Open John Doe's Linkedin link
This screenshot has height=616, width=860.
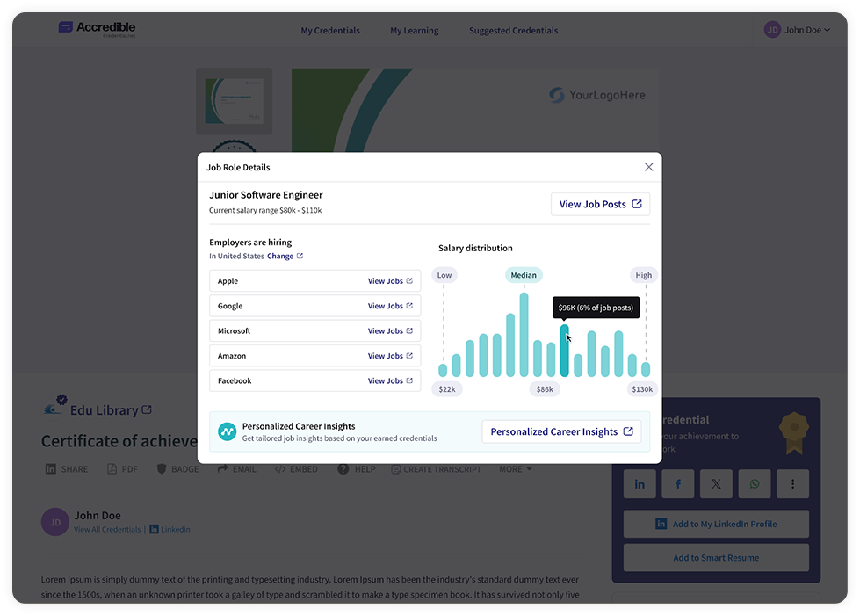point(170,529)
